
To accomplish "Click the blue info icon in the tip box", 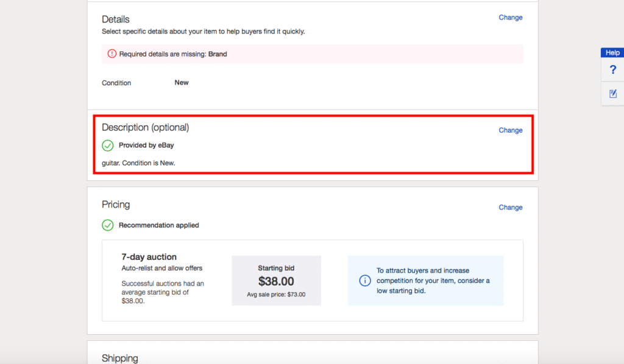I will point(365,281).
